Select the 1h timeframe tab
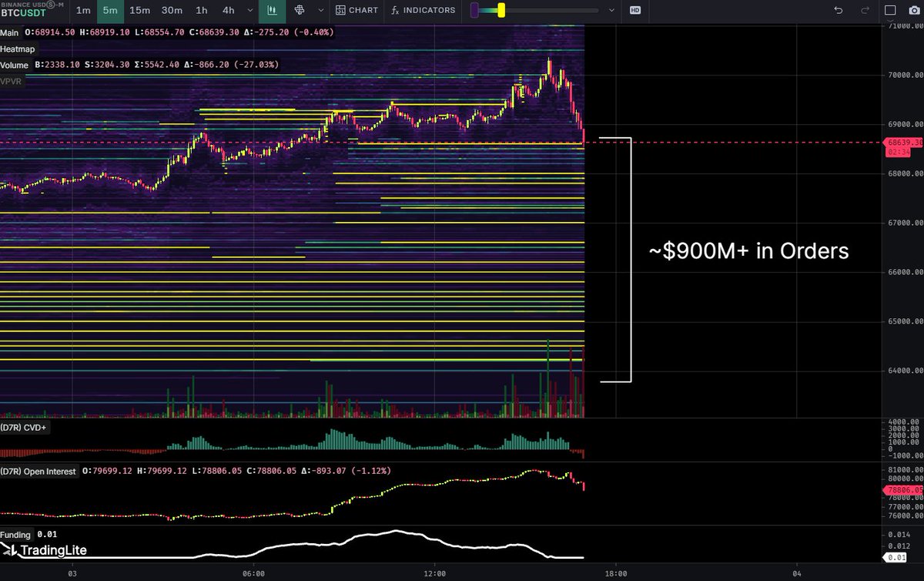This screenshot has height=581, width=924. (200, 11)
